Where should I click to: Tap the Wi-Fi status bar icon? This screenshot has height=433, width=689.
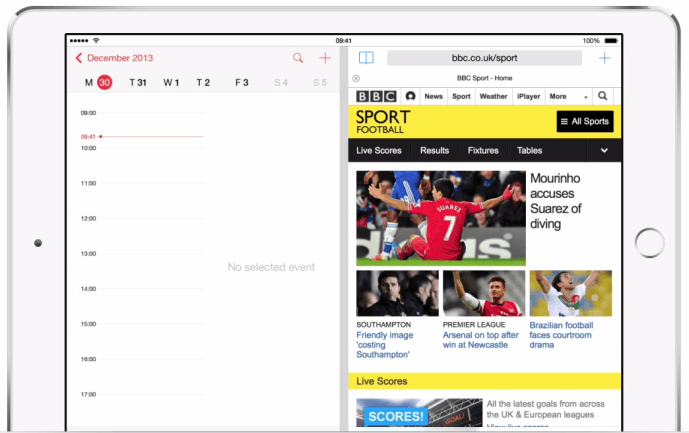[96, 40]
